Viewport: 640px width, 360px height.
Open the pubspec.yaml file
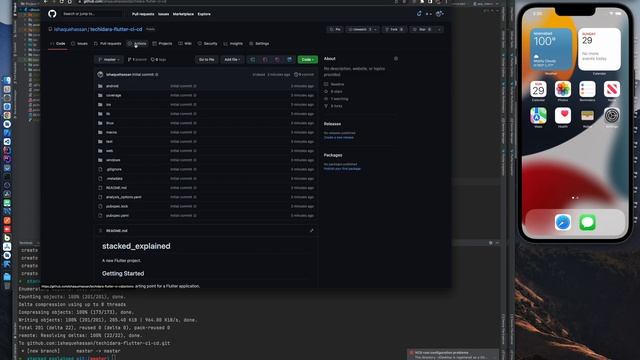pos(117,216)
